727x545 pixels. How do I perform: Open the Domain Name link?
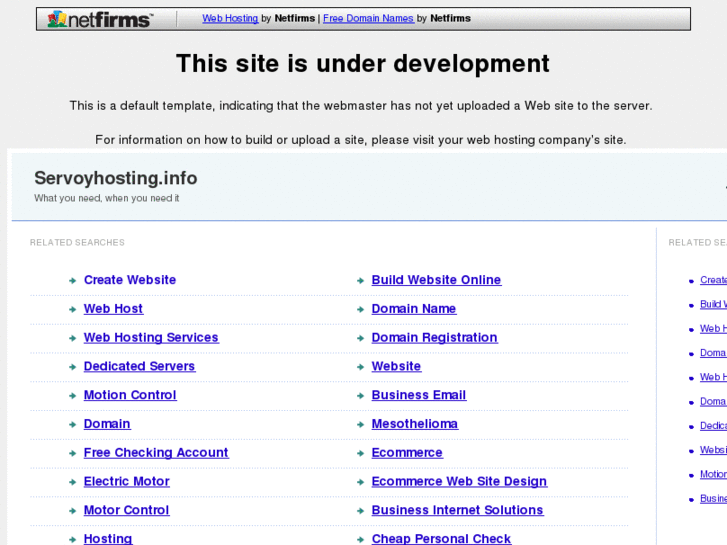point(414,309)
